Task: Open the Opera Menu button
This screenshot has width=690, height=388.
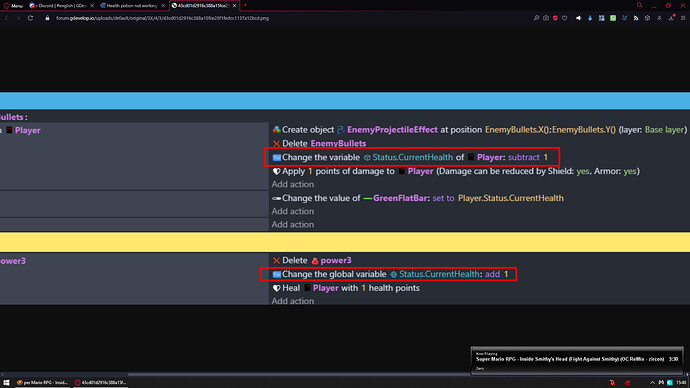Action: [13, 6]
